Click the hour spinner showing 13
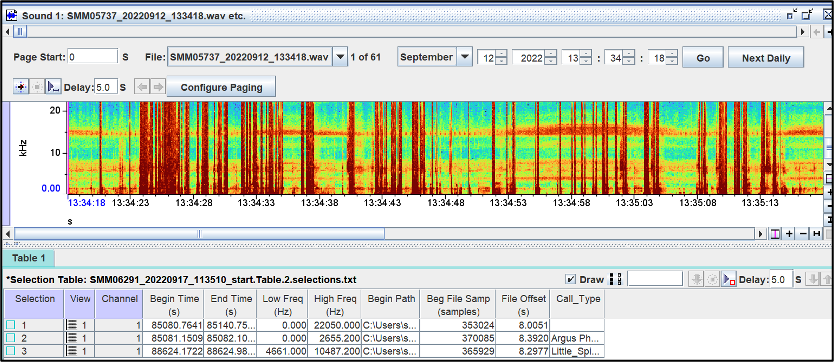The image size is (834, 362). (577, 57)
